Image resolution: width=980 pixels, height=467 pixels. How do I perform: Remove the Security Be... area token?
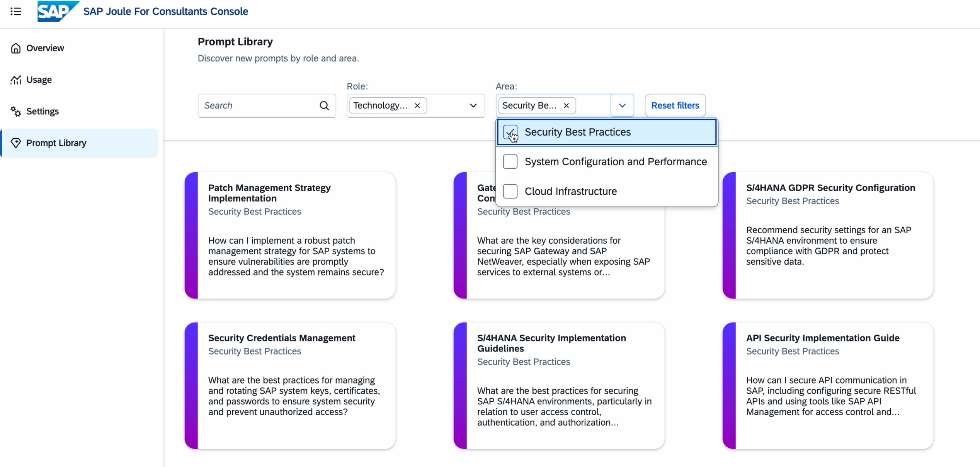566,105
